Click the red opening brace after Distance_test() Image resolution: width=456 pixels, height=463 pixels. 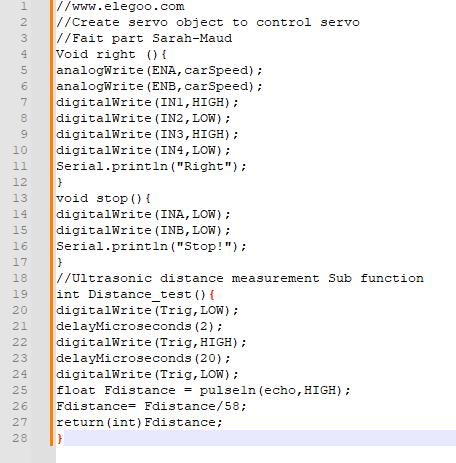point(212,294)
